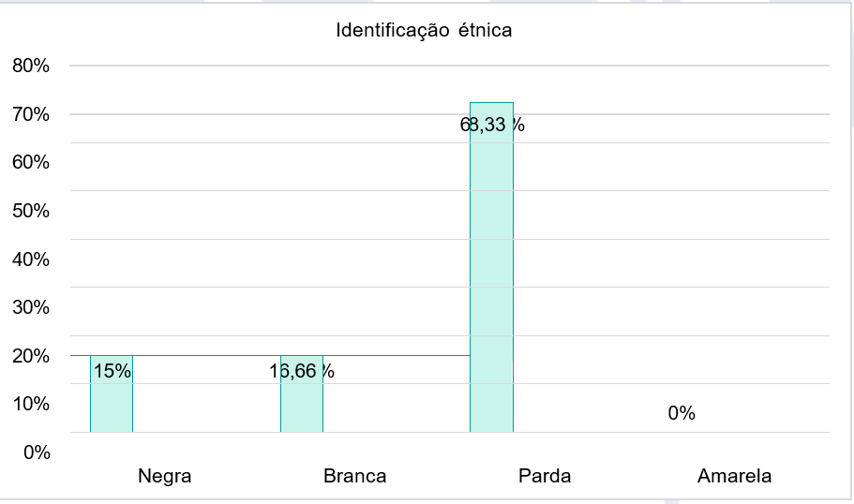
Task: Select the 68,33% data label
Action: coord(492,125)
